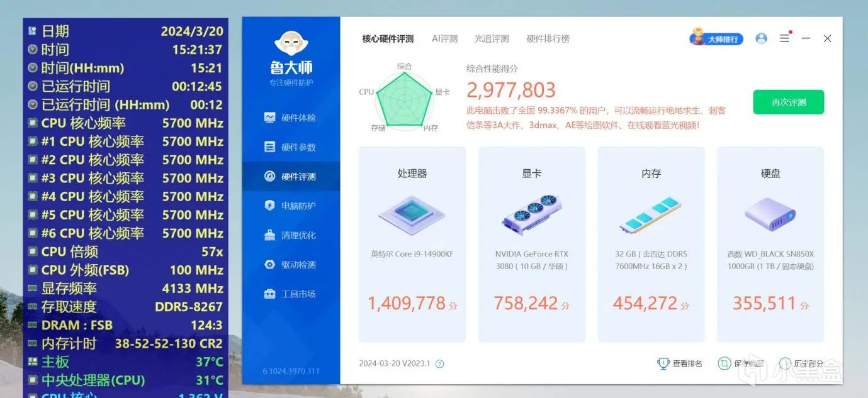Click the processor score 1,409,778

(x=407, y=304)
